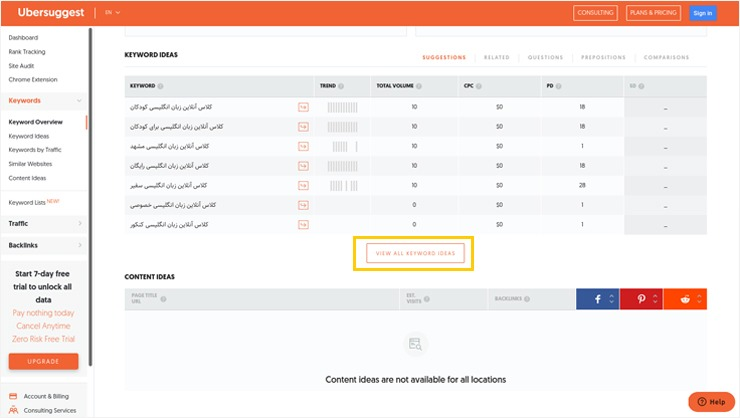Click the info icon beside PAGE TITLE URL

(x=163, y=299)
